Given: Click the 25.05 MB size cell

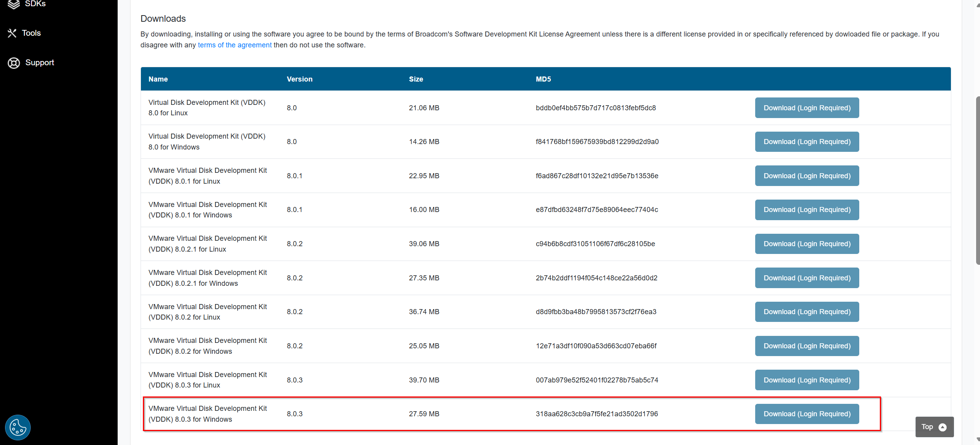Looking at the screenshot, I should pos(424,346).
